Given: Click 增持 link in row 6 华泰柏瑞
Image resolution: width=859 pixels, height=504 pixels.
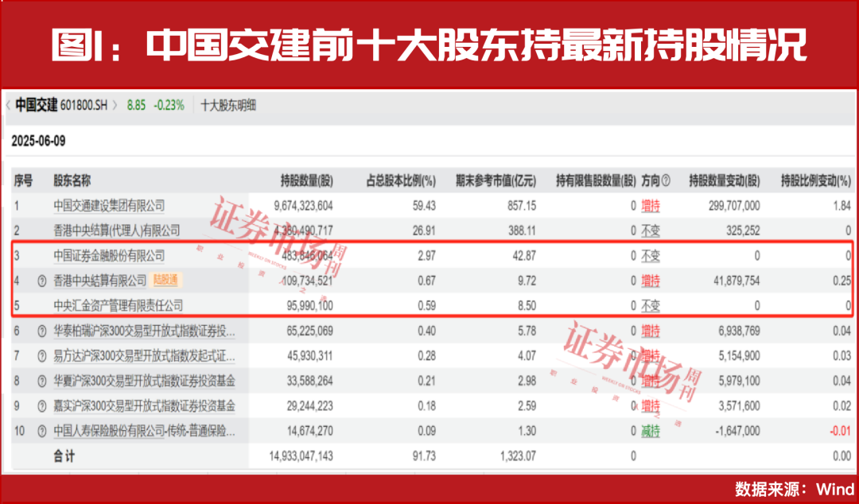Looking at the screenshot, I should [x=651, y=331].
